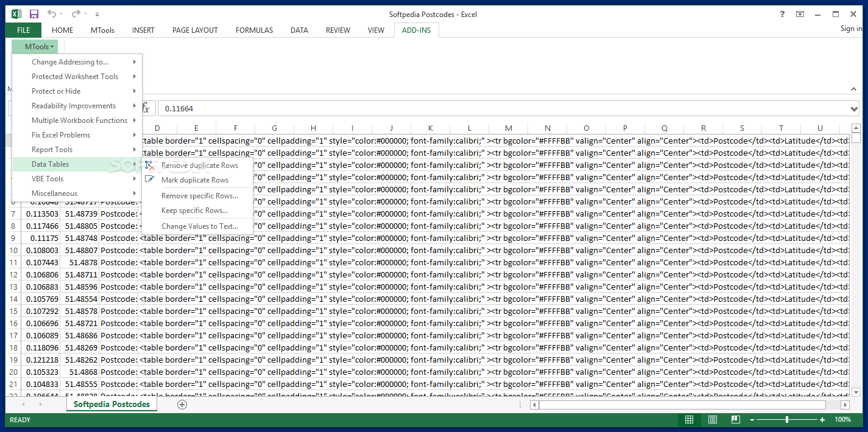Expand Readability Improvements submenu

77,106
